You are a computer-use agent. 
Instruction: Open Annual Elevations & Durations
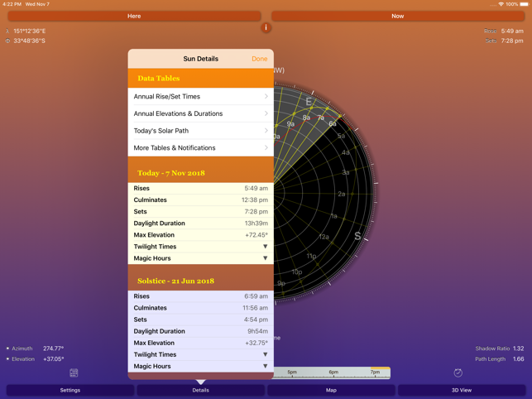coord(200,113)
